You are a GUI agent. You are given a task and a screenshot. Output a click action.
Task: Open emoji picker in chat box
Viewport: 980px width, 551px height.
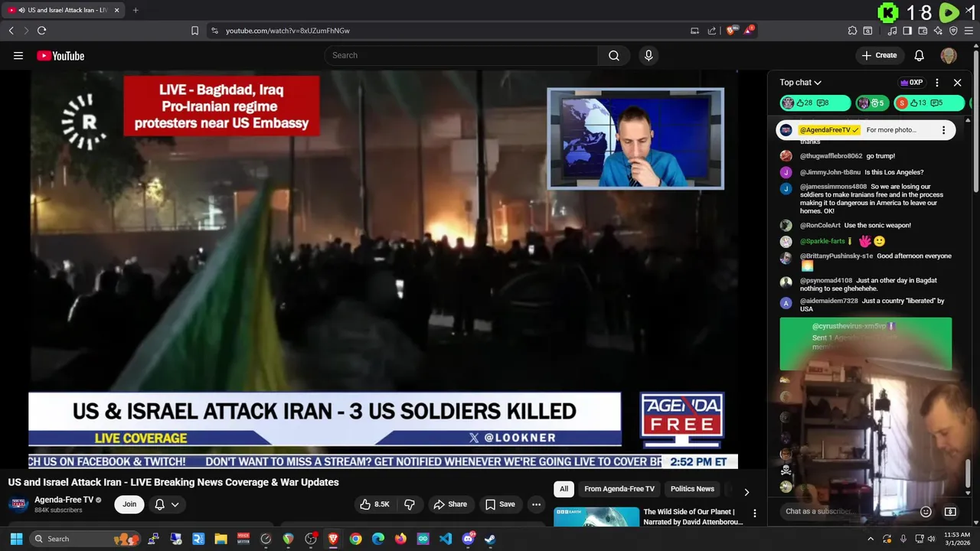tap(926, 511)
